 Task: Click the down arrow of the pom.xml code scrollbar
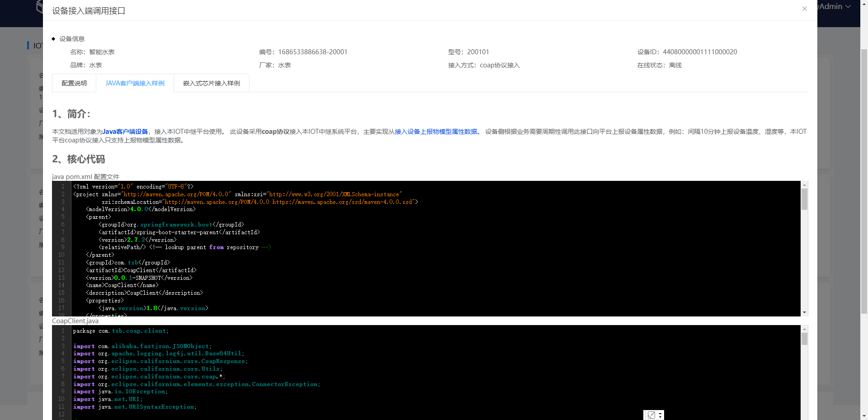pyautogui.click(x=804, y=312)
